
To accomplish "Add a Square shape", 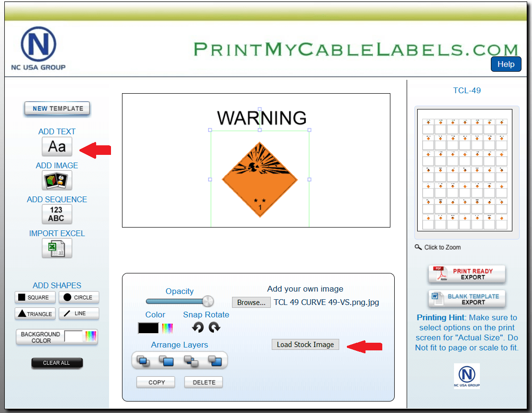I will pos(35,297).
